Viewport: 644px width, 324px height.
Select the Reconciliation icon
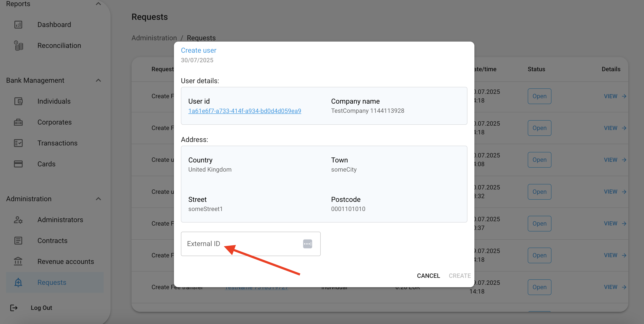click(x=18, y=46)
